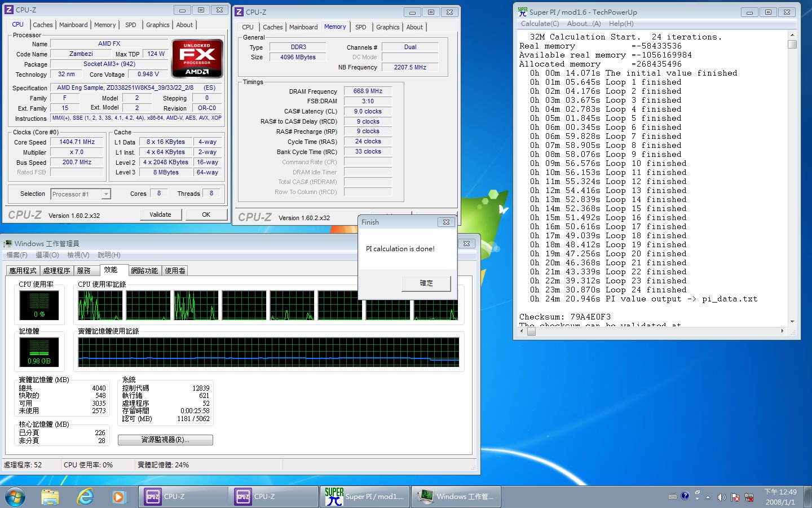Open Calculate(C) menu in Super PI
The width and height of the screenshot is (812, 508).
coord(540,24)
